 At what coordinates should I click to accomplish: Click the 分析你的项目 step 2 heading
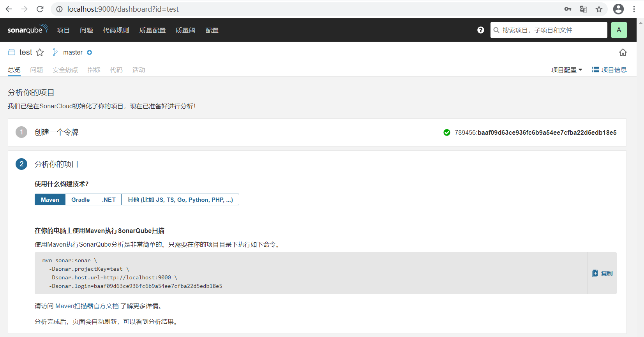click(56, 164)
